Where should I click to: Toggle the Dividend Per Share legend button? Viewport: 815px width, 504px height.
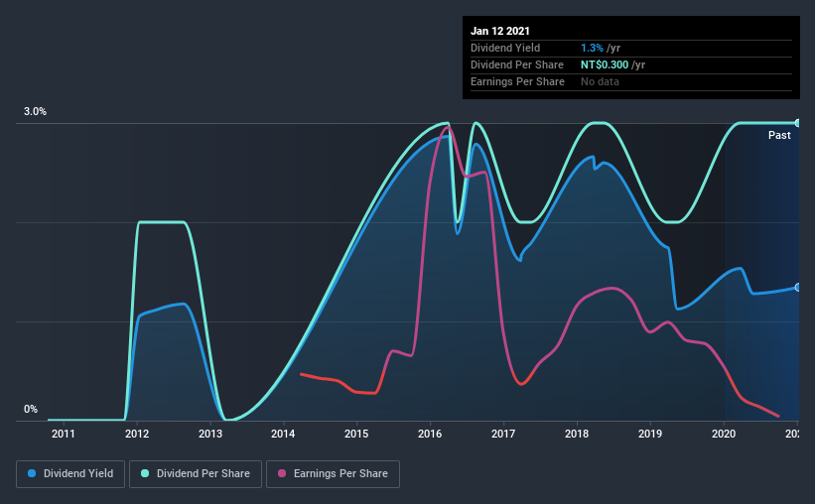point(196,474)
